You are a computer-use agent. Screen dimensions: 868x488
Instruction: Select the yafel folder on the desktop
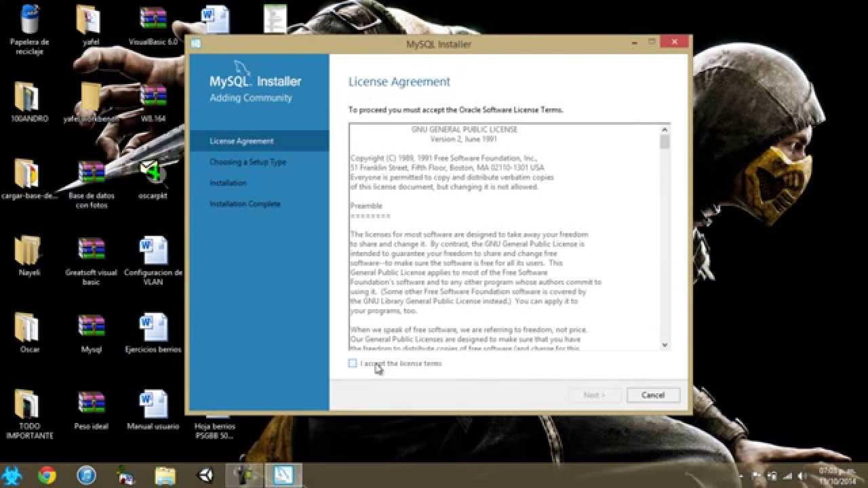click(x=90, y=26)
